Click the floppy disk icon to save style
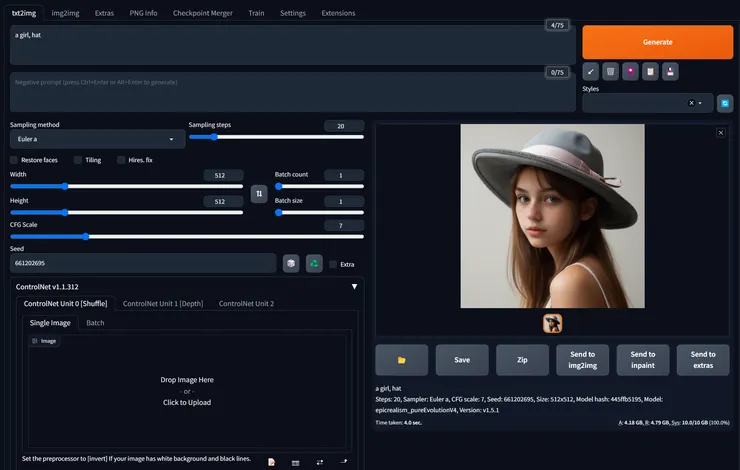The image size is (740, 470). (x=670, y=71)
